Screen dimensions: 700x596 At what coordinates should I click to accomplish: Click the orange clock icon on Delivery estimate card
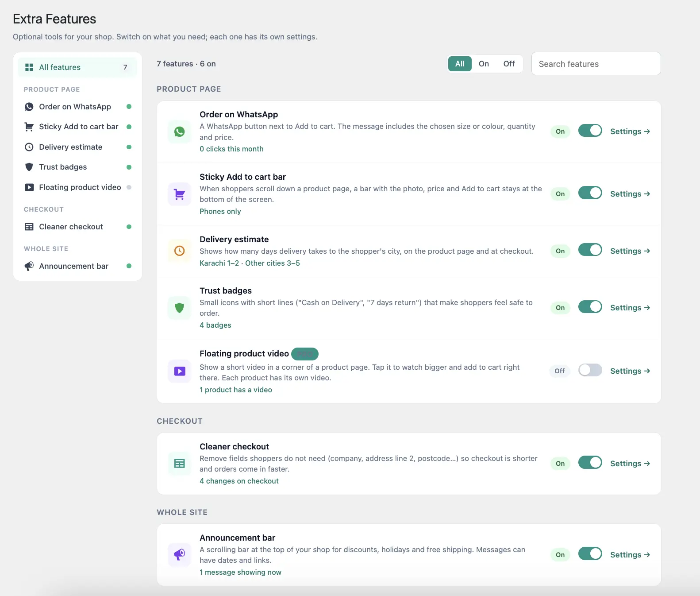[x=180, y=251]
